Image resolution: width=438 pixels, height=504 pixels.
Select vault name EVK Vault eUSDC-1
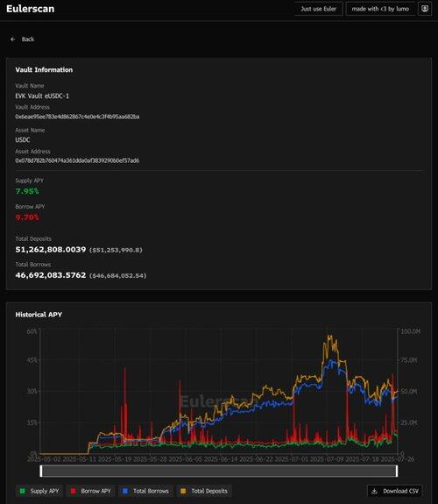coord(42,96)
